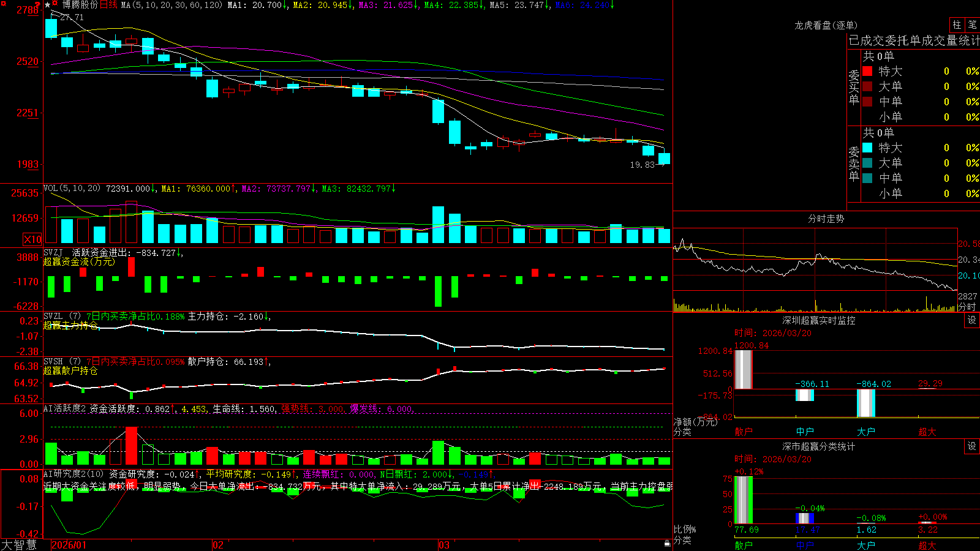
Task: Select the 散户 category label in 实时监控
Action: click(x=744, y=432)
